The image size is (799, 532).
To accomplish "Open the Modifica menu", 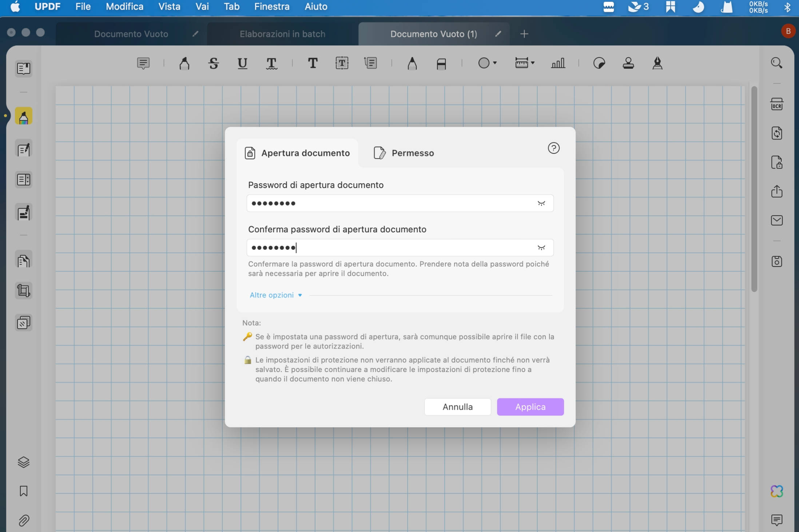I will click(124, 7).
